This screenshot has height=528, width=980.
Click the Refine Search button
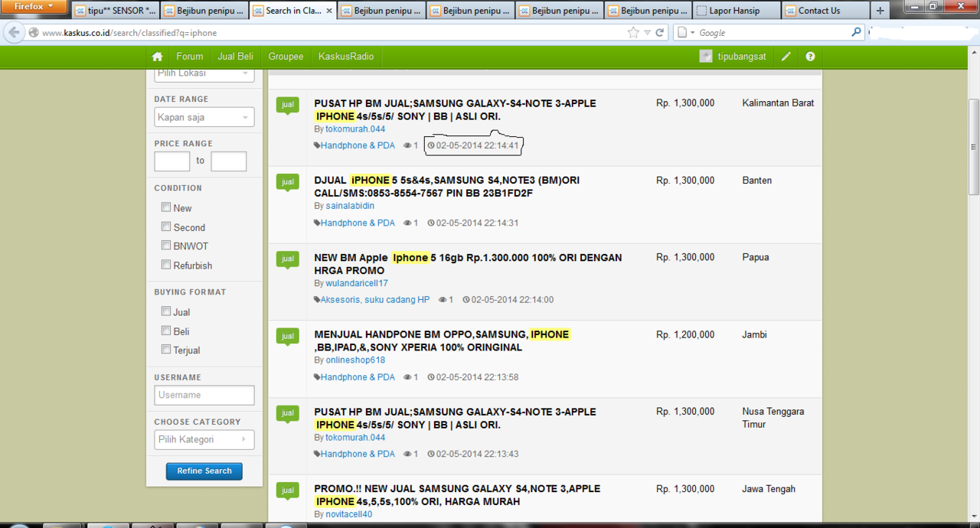pos(204,471)
